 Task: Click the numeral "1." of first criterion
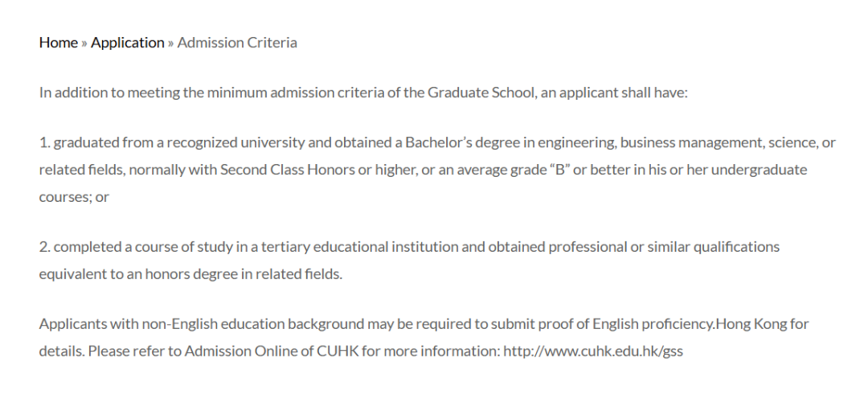point(45,142)
